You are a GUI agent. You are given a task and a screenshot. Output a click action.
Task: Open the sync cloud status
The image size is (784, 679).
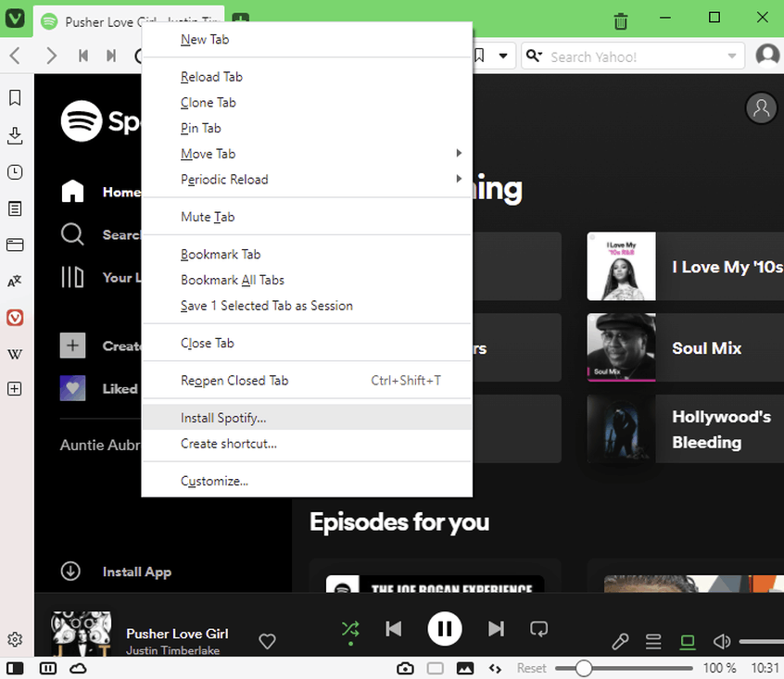pos(79,668)
